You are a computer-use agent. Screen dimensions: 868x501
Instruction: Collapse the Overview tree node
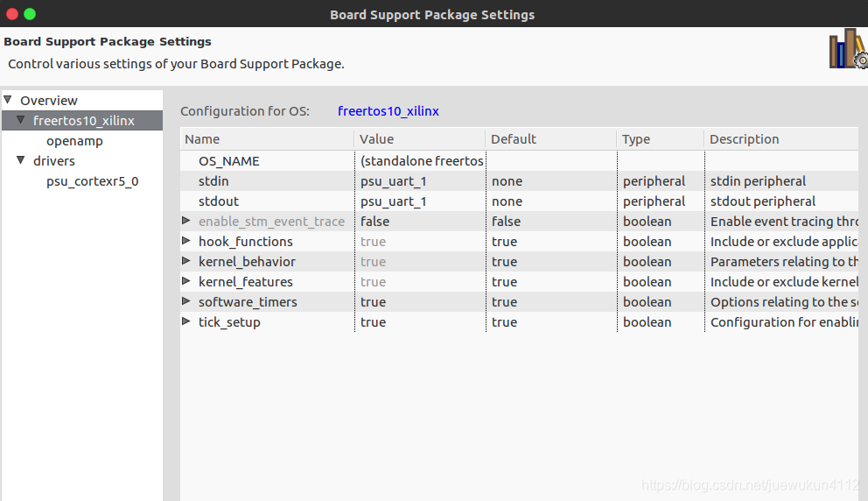[x=8, y=100]
